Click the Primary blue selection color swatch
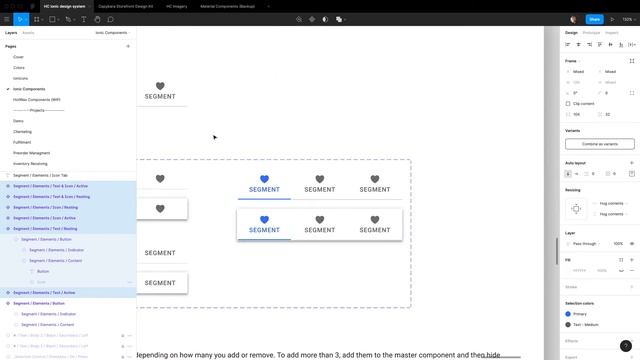 [568, 314]
